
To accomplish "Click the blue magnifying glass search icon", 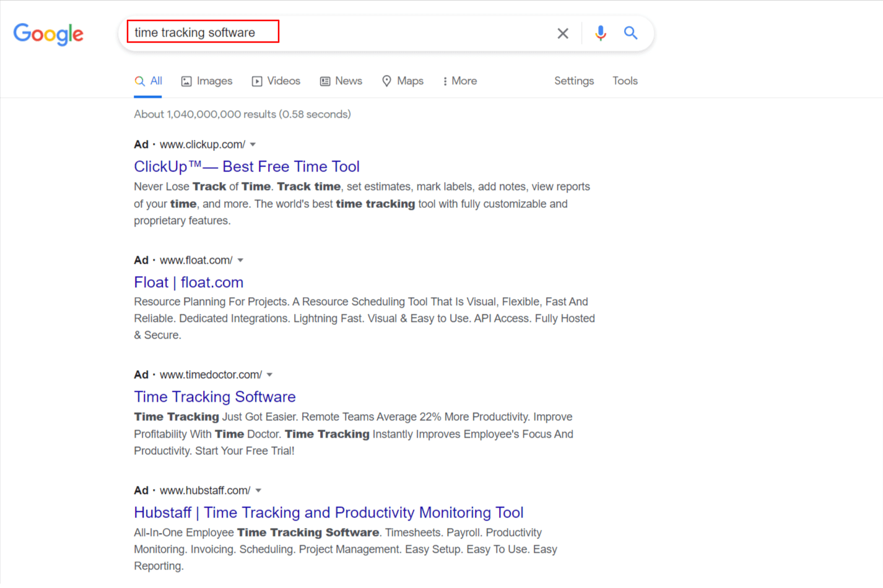I will pos(630,33).
